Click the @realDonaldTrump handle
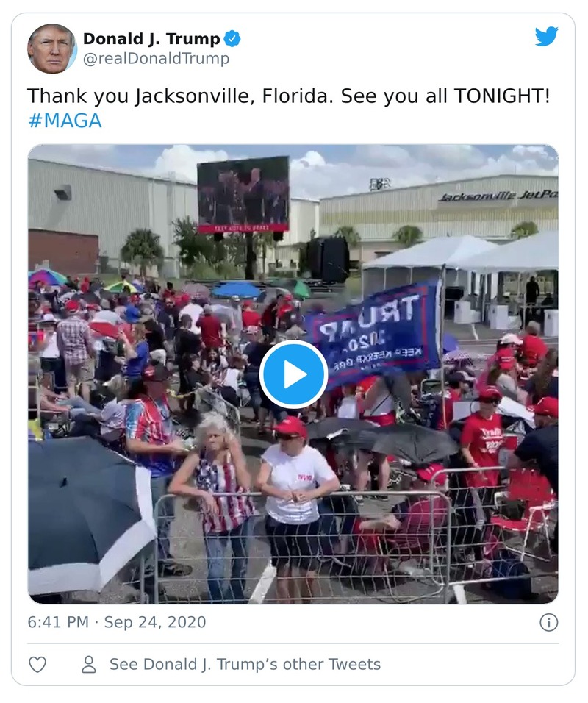 point(157,58)
